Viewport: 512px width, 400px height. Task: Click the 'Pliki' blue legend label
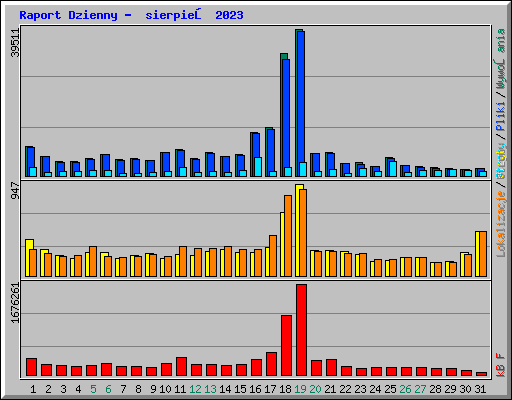(x=501, y=117)
